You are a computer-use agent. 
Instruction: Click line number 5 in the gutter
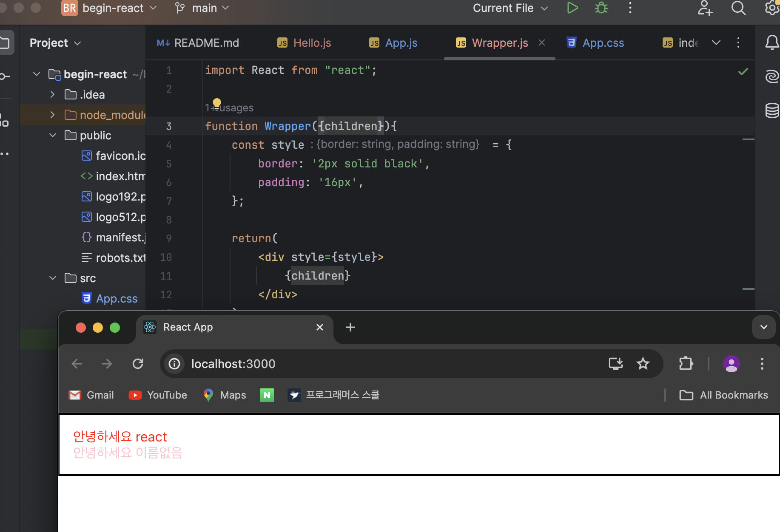pos(169,164)
